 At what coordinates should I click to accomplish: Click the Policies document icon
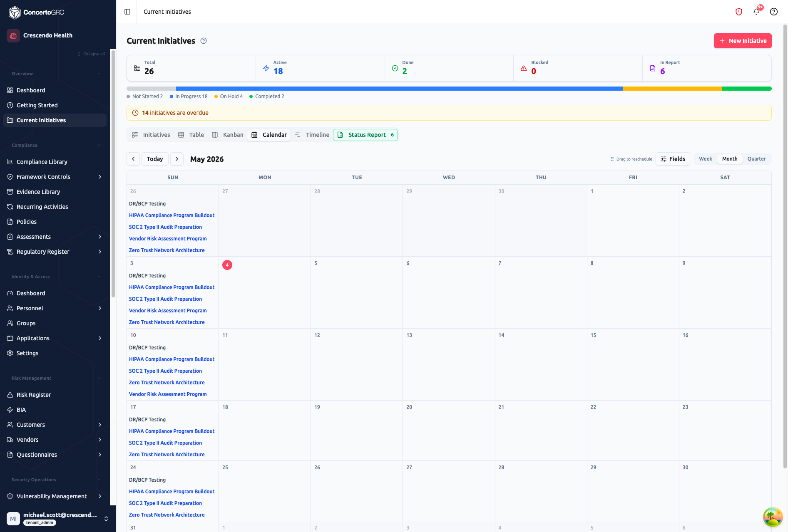point(10,222)
